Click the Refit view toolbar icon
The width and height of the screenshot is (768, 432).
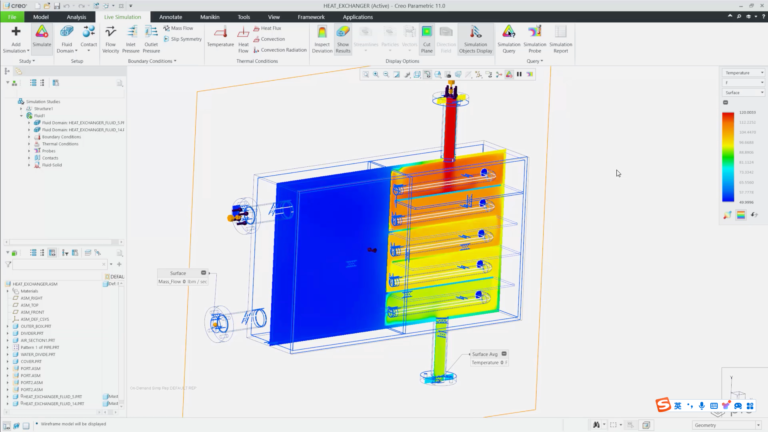coord(365,74)
